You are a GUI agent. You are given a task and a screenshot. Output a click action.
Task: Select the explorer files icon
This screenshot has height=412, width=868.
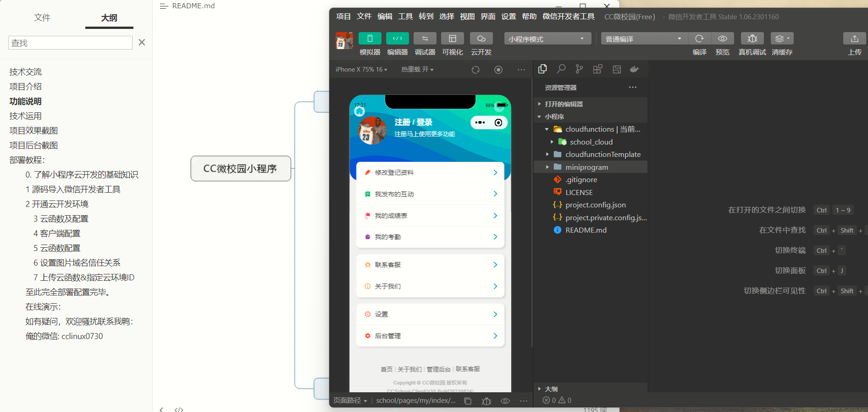[542, 69]
